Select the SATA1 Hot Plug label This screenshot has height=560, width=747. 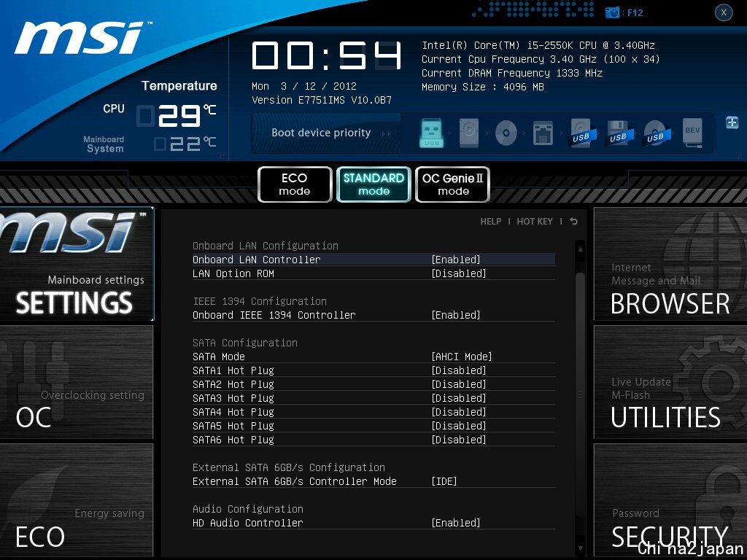(233, 370)
